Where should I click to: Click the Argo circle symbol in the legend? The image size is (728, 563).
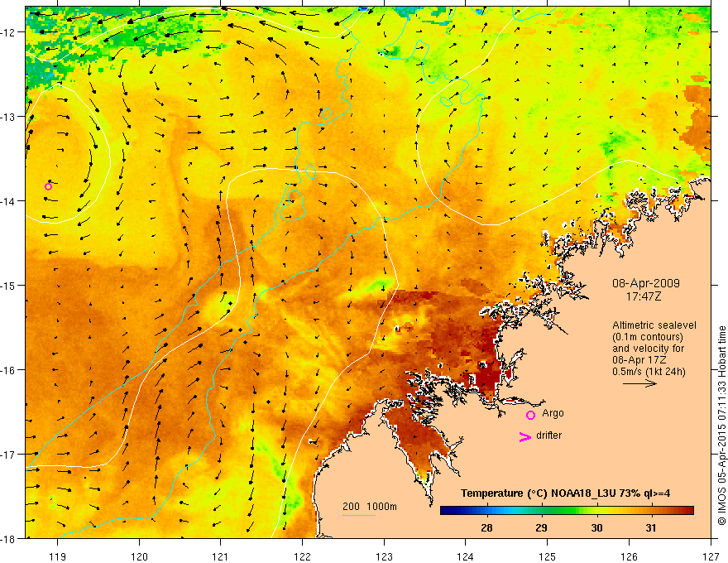click(x=530, y=415)
